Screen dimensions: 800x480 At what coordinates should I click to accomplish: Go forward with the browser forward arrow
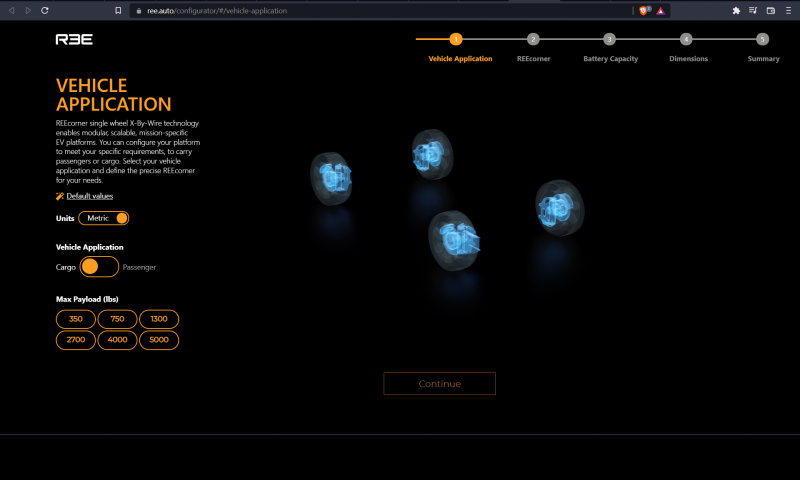click(x=28, y=10)
